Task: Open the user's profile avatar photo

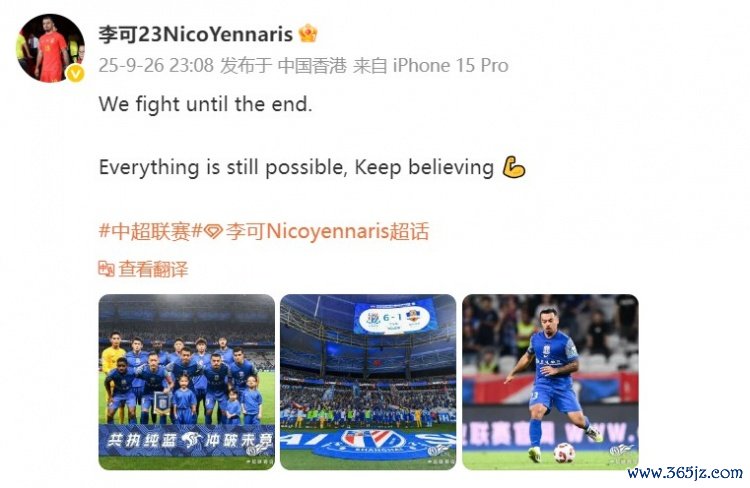Action: pos(51,48)
